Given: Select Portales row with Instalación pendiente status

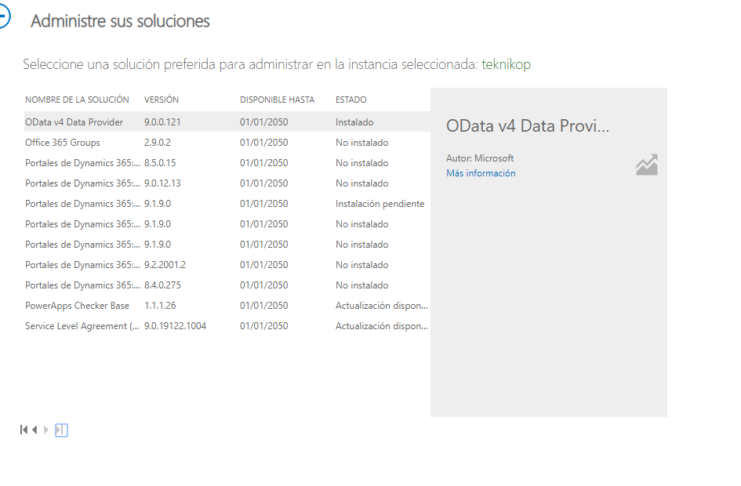Looking at the screenshot, I should (x=227, y=203).
